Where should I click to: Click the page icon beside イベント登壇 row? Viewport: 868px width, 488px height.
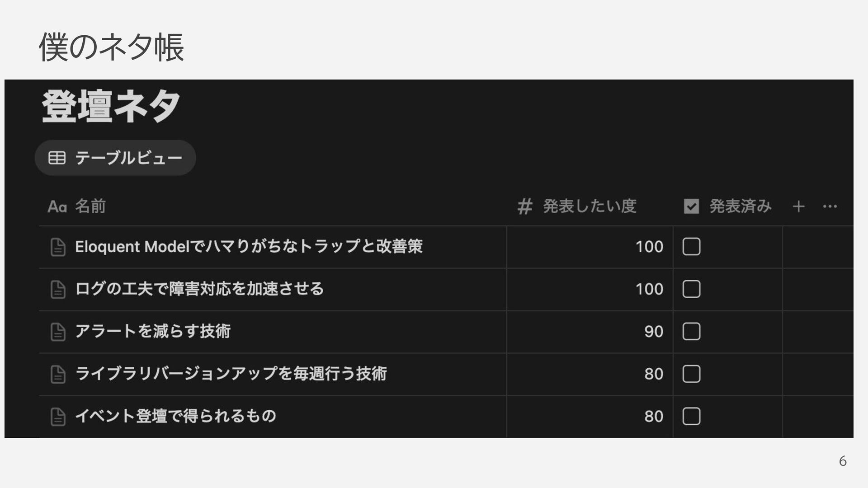coord(58,417)
